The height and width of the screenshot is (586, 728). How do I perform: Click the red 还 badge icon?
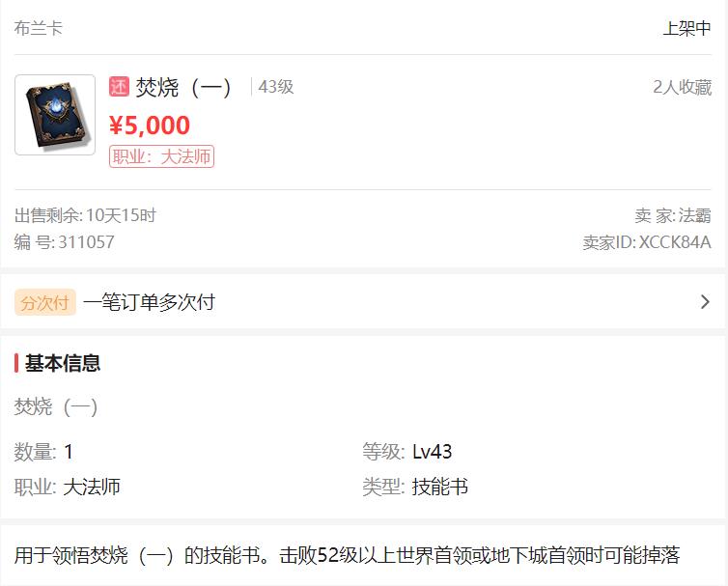tap(119, 87)
